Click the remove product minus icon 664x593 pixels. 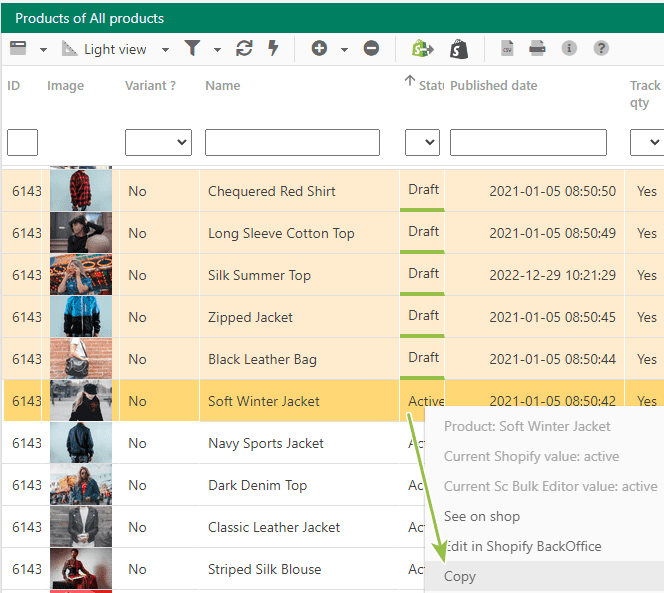[x=371, y=48]
